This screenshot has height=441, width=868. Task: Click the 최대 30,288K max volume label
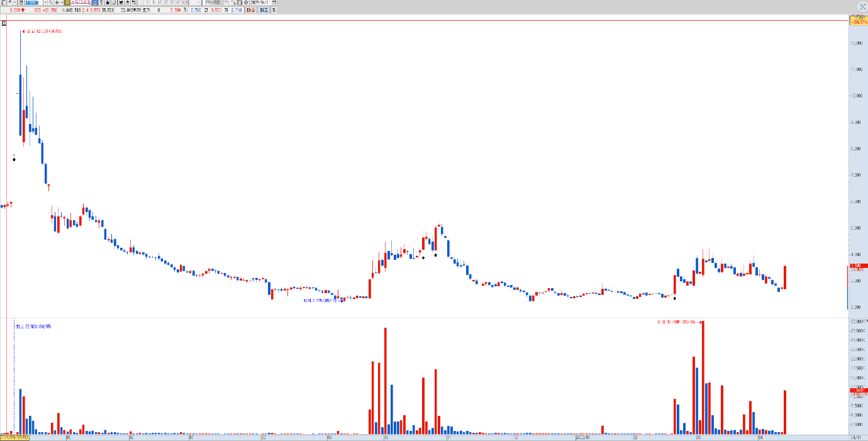click(677, 321)
